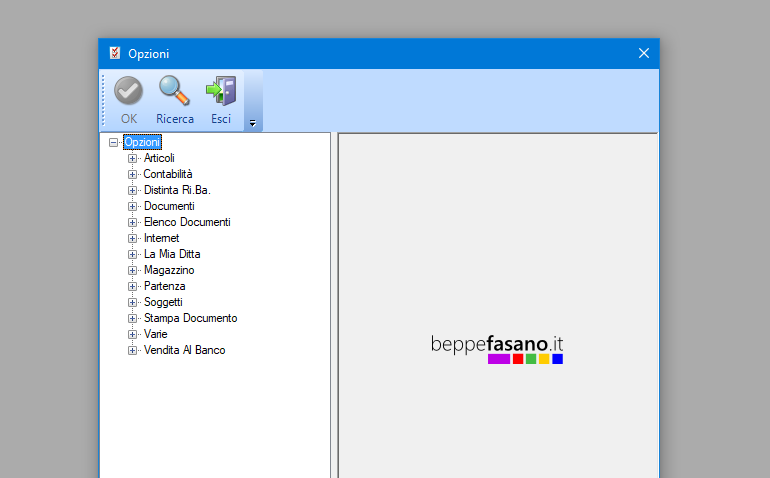Open Ricerca magnifying glass search
Viewport: 770px width, 478px height.
coord(174,92)
